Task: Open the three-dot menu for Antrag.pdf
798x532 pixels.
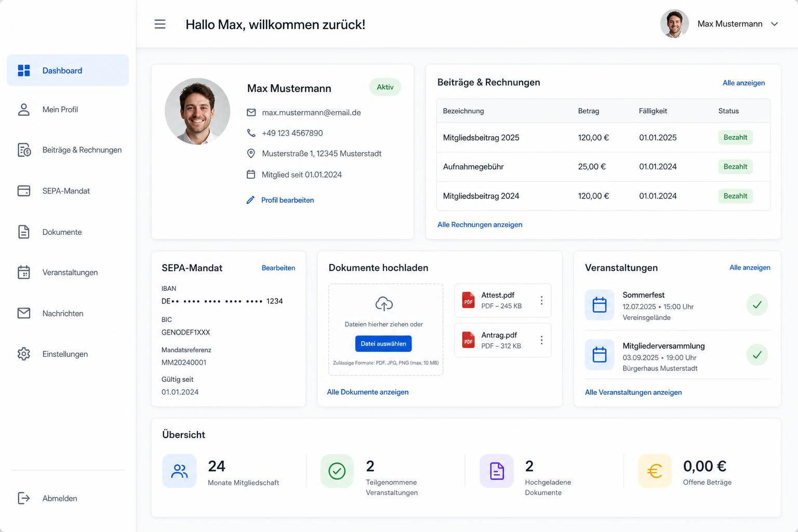Action: [x=541, y=340]
